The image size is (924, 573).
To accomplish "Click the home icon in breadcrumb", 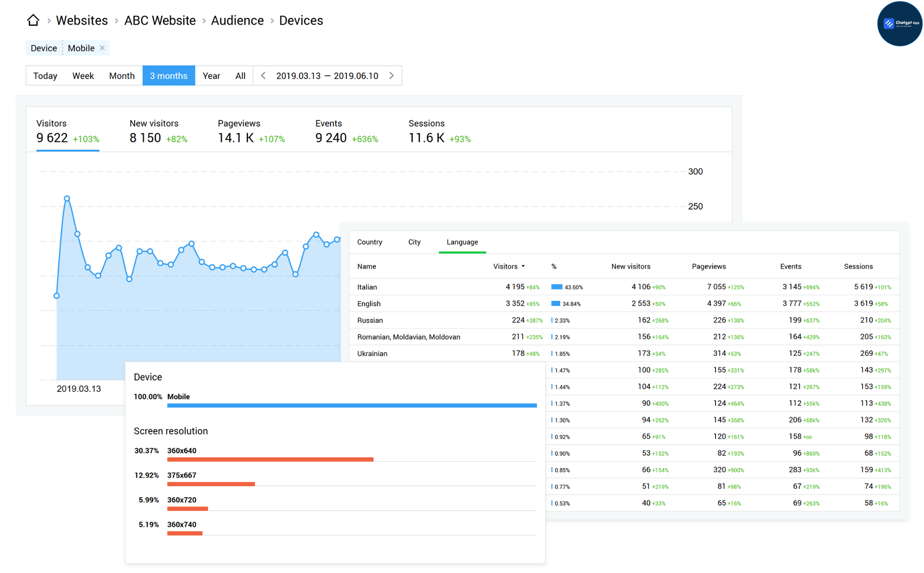I will 33,20.
